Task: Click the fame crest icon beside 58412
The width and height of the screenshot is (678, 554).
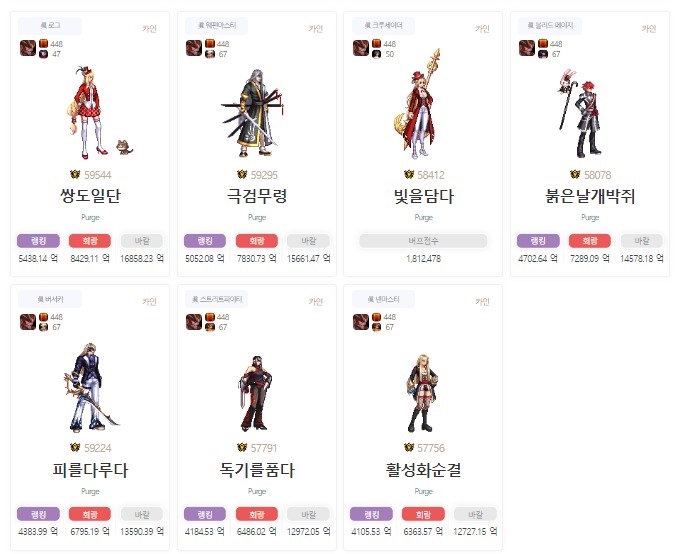Action: (x=409, y=174)
